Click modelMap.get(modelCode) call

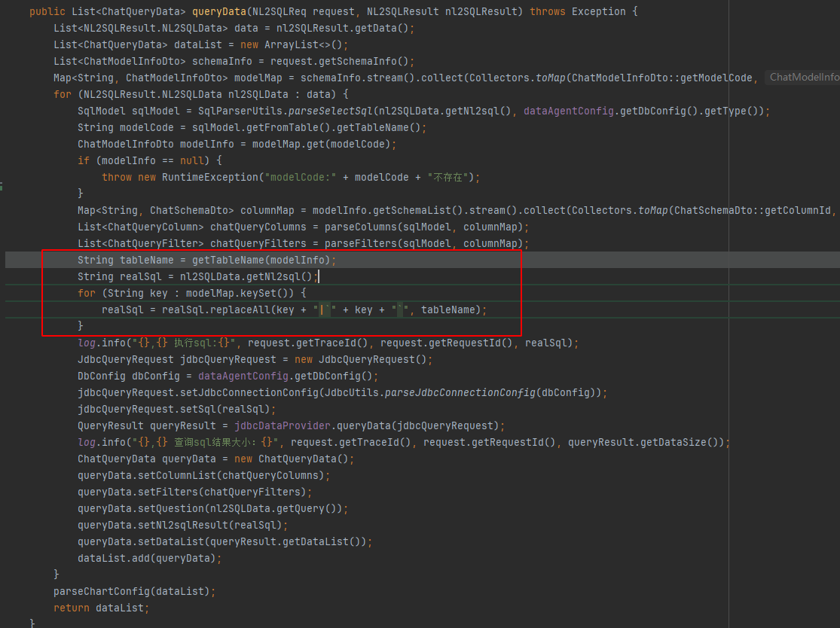(x=322, y=145)
